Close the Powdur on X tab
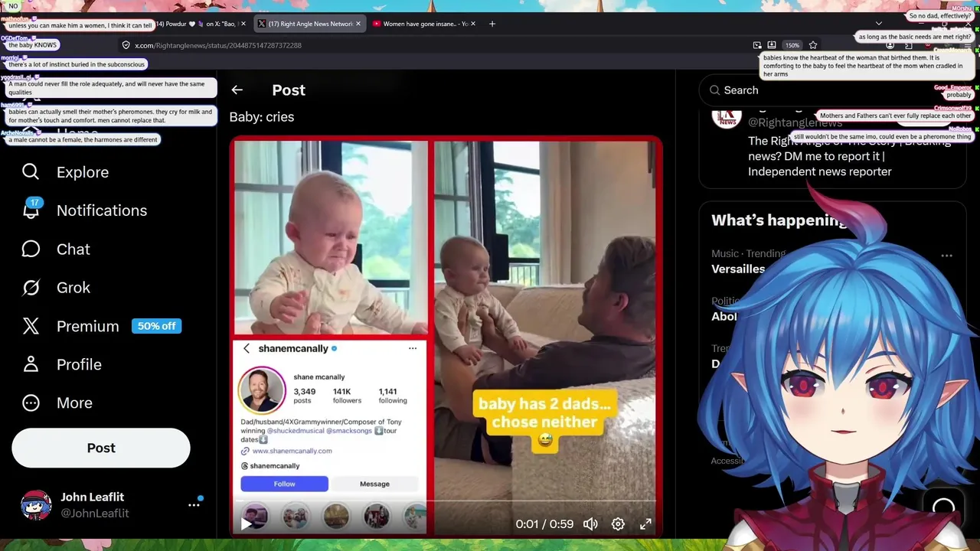The height and width of the screenshot is (551, 980). tap(243, 24)
